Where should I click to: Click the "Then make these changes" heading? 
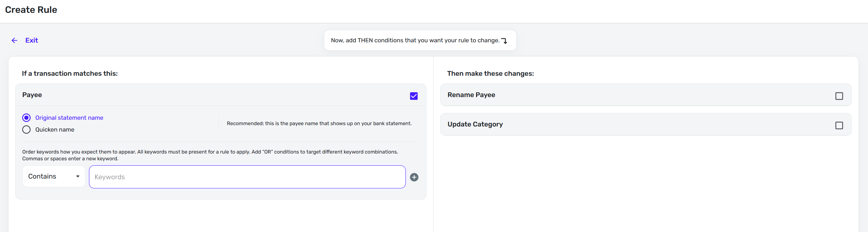(x=490, y=74)
